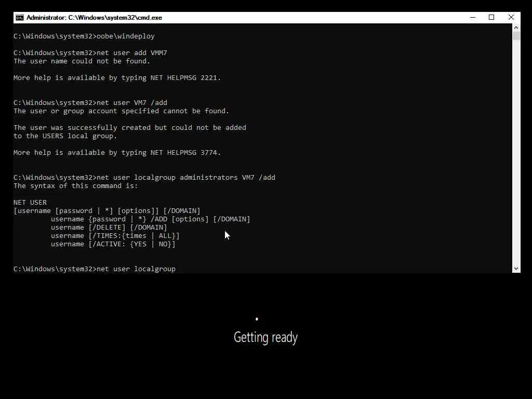The width and height of the screenshot is (532, 399).
Task: Grab the vertical scrollbar thumb
Action: pyautogui.click(x=516, y=36)
